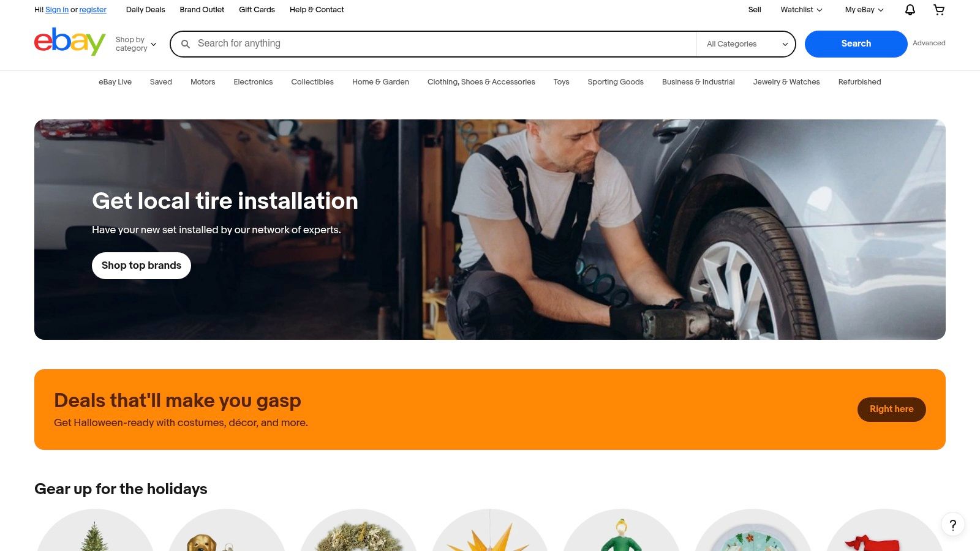Go to the Electronics category
980x551 pixels.
tap(253, 82)
